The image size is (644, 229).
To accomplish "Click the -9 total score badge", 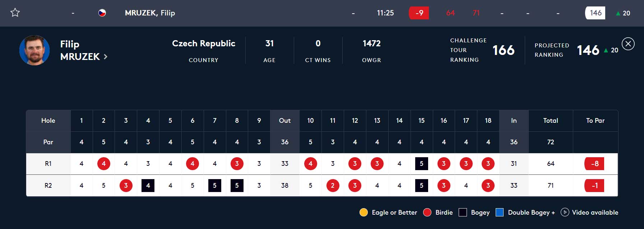I will [x=419, y=13].
